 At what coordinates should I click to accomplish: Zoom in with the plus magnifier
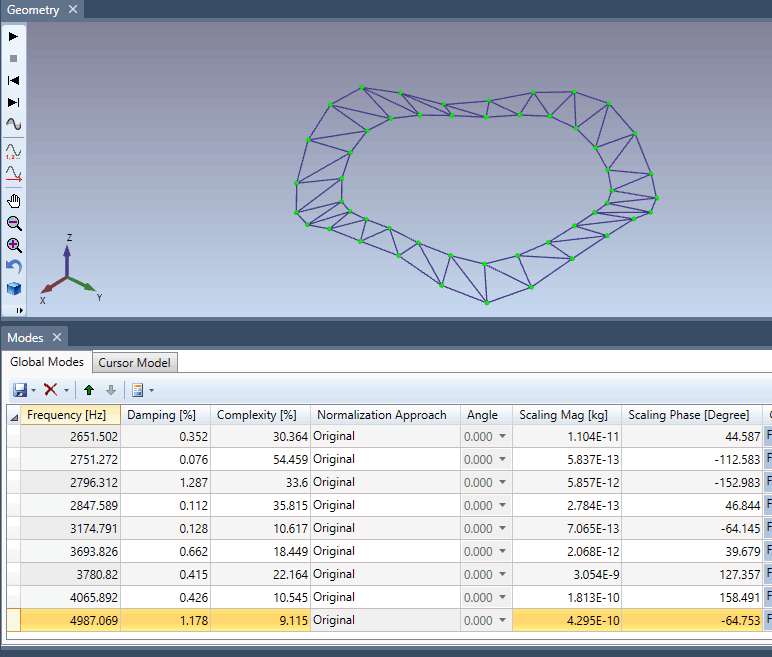point(13,245)
